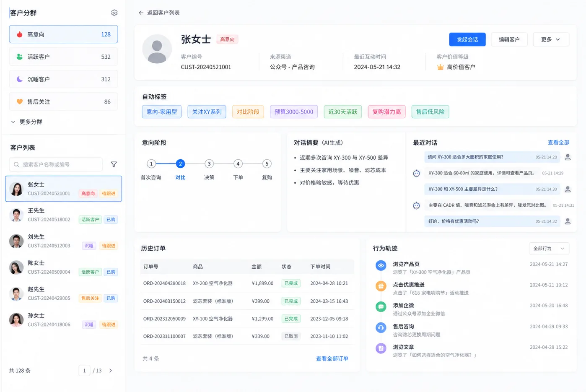Click the 复购潜力高 tag
586x392 pixels.
(x=386, y=112)
